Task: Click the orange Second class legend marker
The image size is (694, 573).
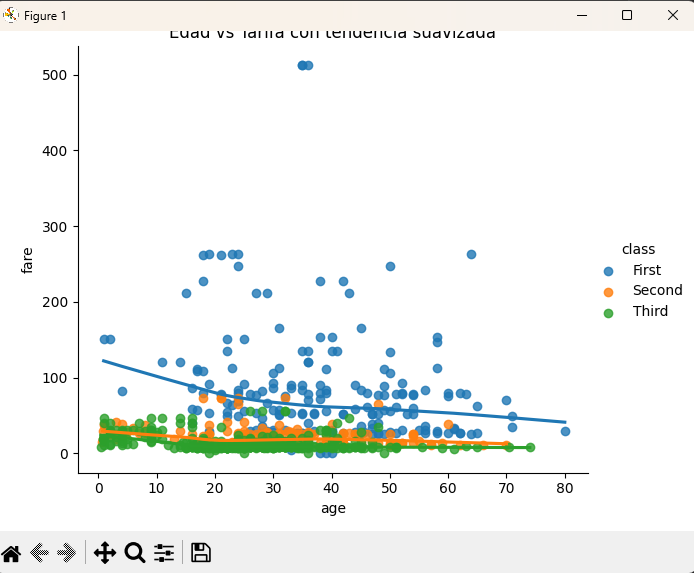Action: pos(607,291)
